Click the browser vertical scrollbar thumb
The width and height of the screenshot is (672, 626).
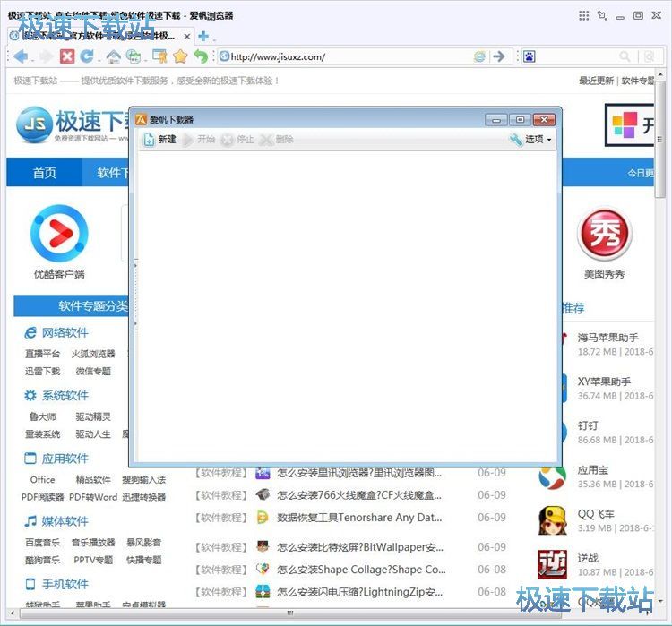coord(660,140)
